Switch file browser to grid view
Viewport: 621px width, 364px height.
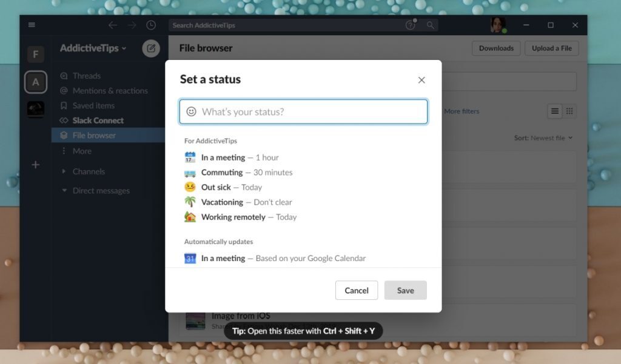(x=570, y=111)
